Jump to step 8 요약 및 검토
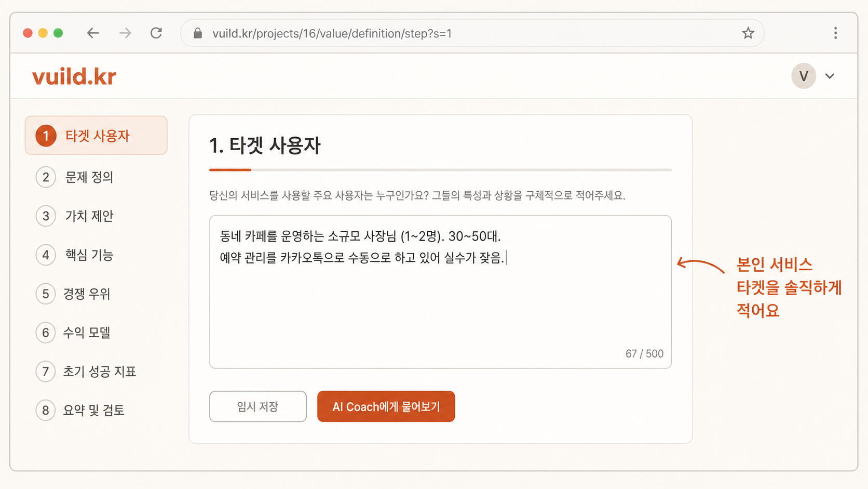The height and width of the screenshot is (489, 868). click(x=80, y=411)
